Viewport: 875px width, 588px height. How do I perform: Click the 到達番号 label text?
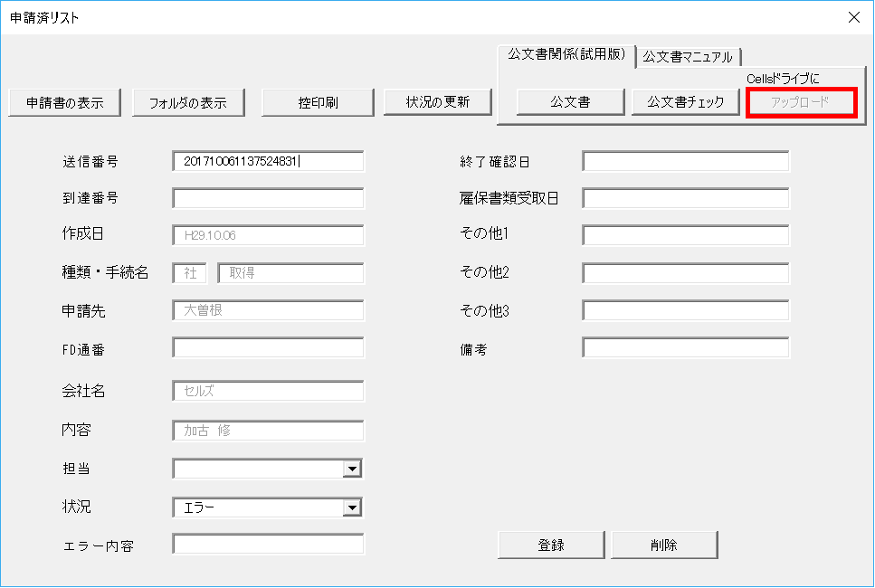[x=90, y=198]
